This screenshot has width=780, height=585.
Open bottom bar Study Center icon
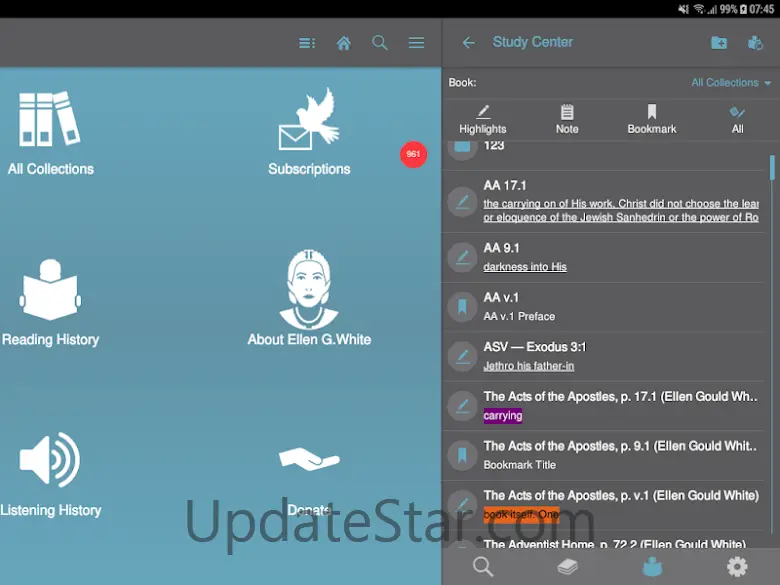pos(652,567)
